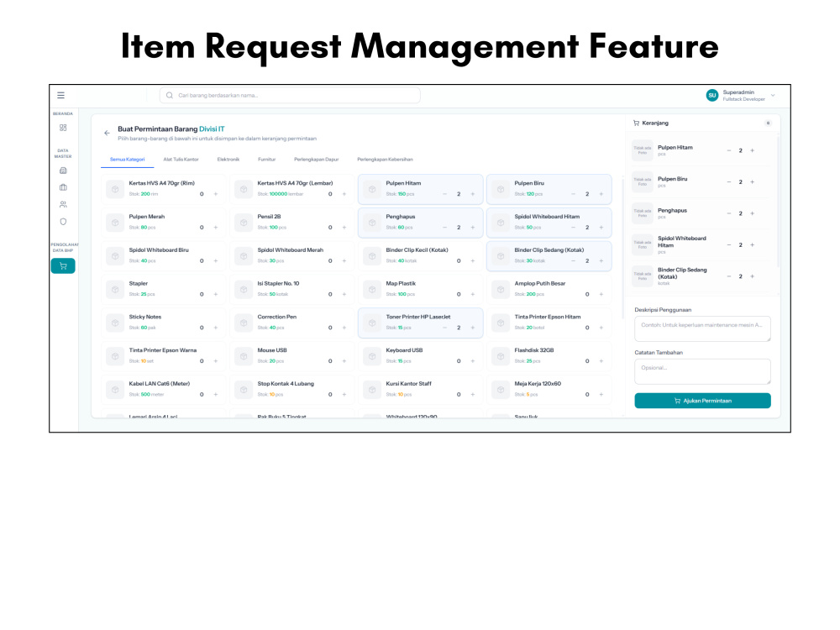The image size is (840, 630).
Task: Add one Pulpen Merah
Action: 216,228
